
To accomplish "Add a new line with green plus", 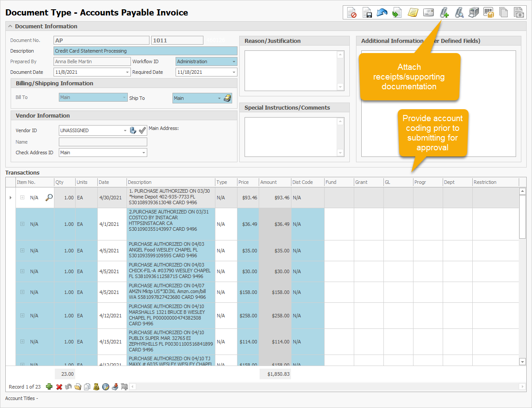I will click(49, 387).
